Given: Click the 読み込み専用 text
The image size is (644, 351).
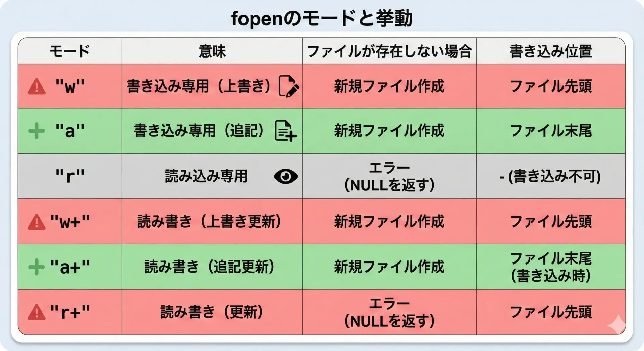Looking at the screenshot, I should pos(206,176).
